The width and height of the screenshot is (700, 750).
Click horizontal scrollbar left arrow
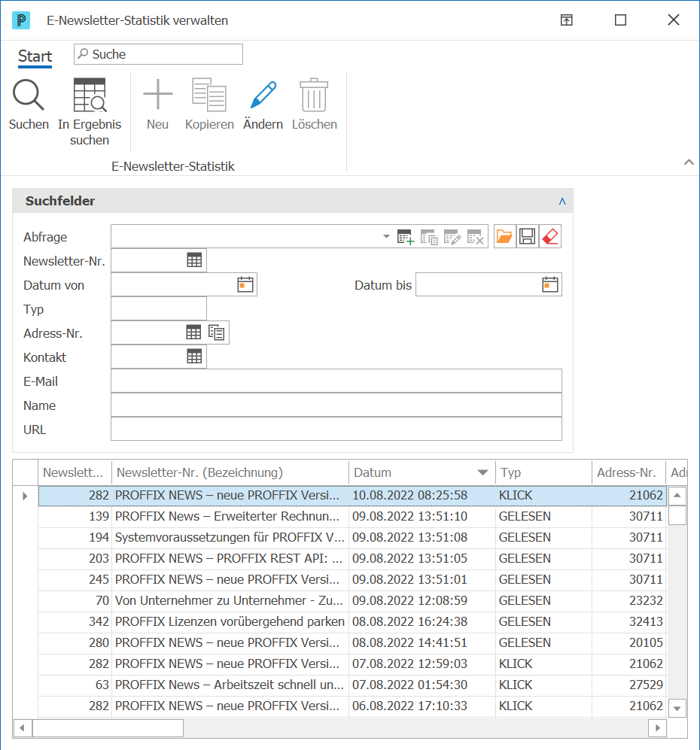(x=22, y=728)
